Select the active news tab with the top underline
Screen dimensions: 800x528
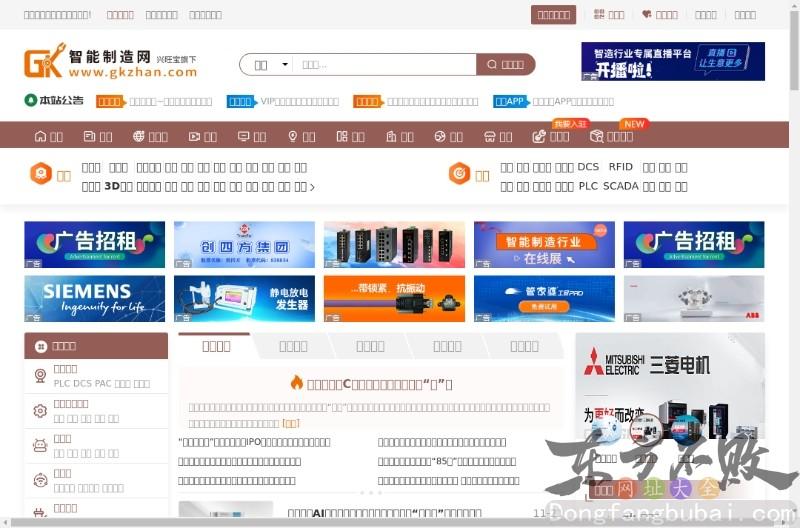click(x=216, y=346)
